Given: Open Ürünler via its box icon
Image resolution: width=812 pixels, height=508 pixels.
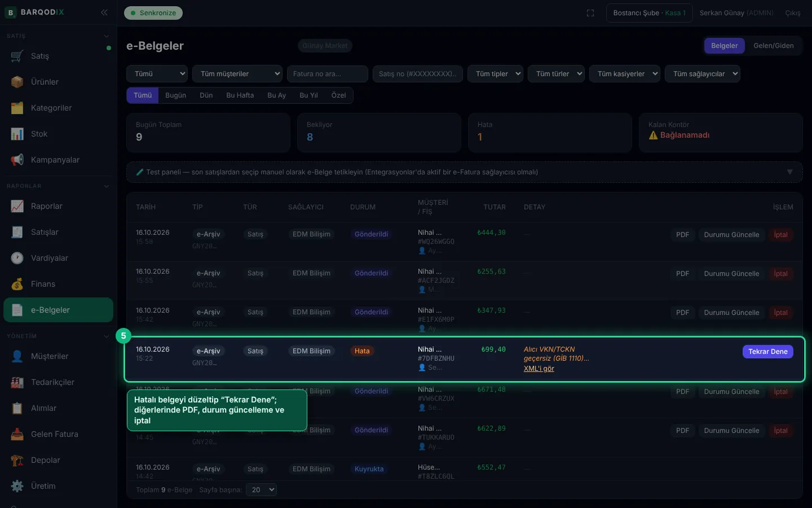Looking at the screenshot, I should tap(17, 82).
